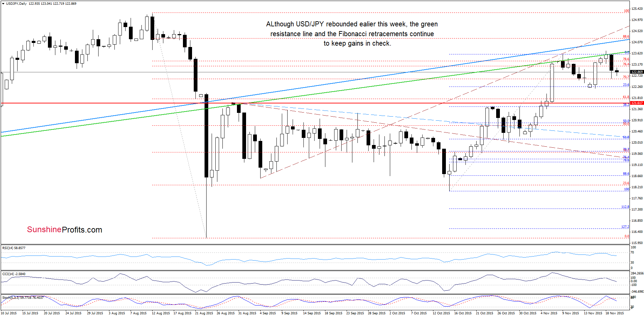Click the 125.420 price axis label

pos(637,9)
